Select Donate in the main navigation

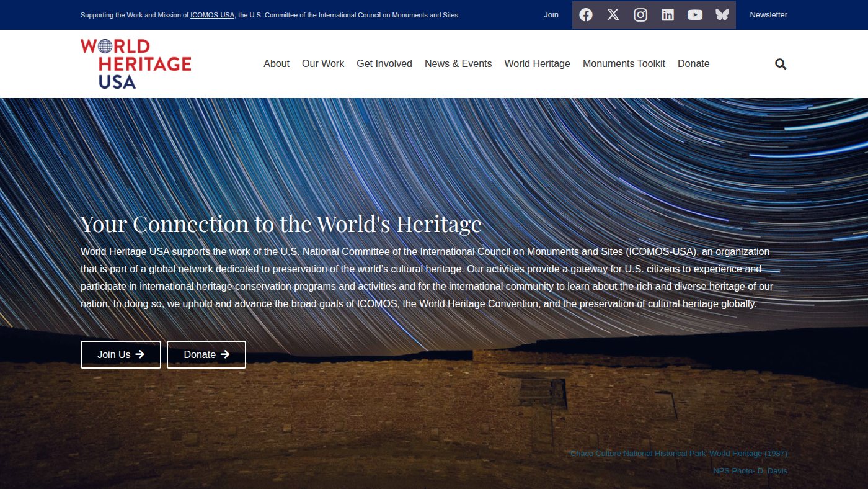(x=694, y=63)
